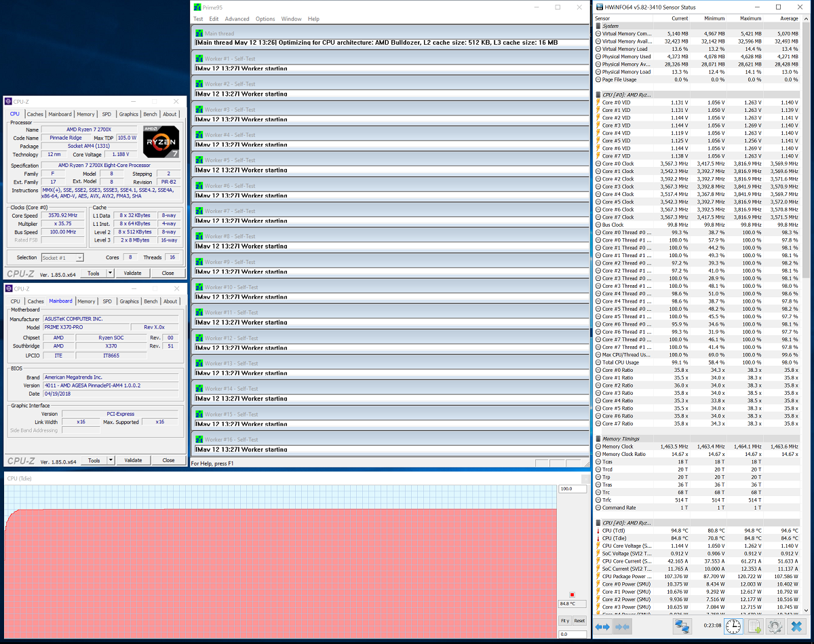The height and width of the screenshot is (644, 814).
Task: Select the Worker #1 green Prime95 icon
Action: click(x=199, y=58)
